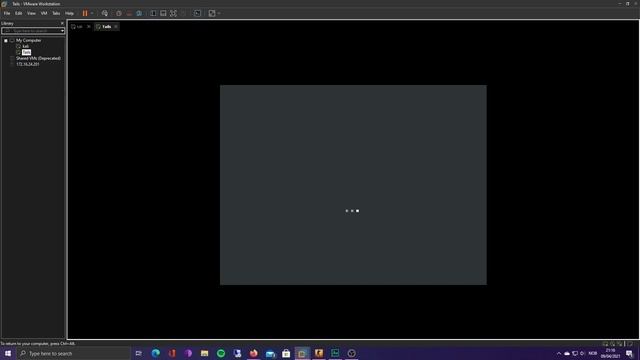This screenshot has width=640, height=360.
Task: Open Microsoft Store from the taskbar
Action: point(286,353)
